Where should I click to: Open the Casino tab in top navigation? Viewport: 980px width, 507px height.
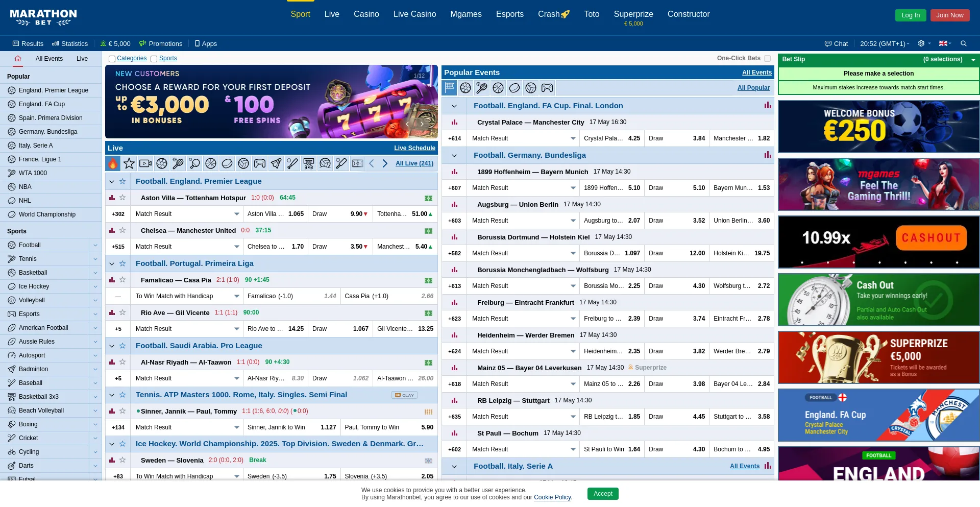click(366, 14)
